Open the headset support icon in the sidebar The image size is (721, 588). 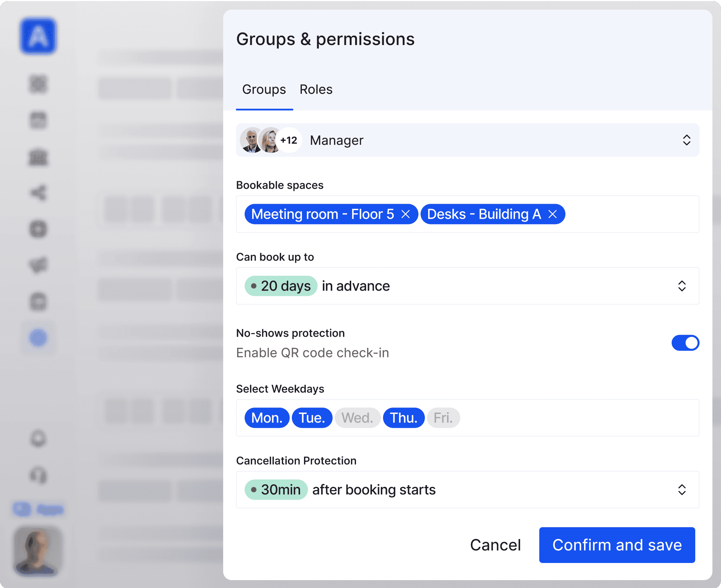click(x=39, y=475)
